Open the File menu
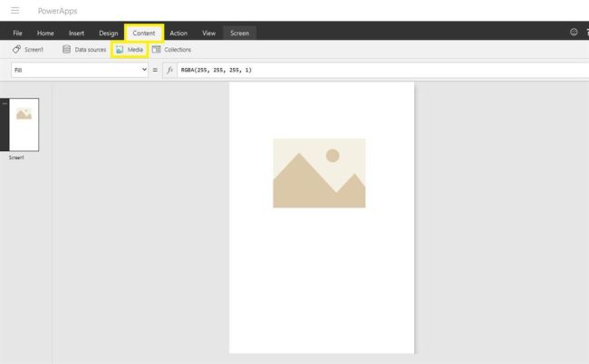589x364 pixels. (x=17, y=33)
